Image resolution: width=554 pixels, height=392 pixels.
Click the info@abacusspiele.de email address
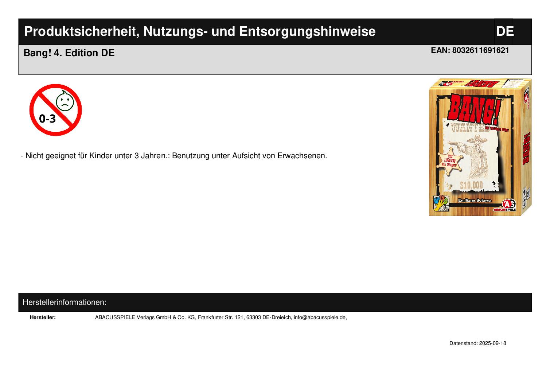(x=320, y=317)
